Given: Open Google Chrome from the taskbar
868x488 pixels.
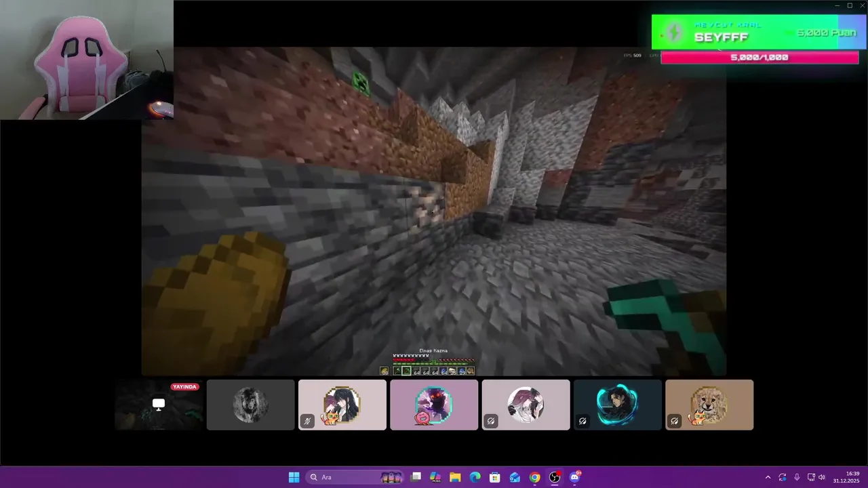Looking at the screenshot, I should [535, 477].
